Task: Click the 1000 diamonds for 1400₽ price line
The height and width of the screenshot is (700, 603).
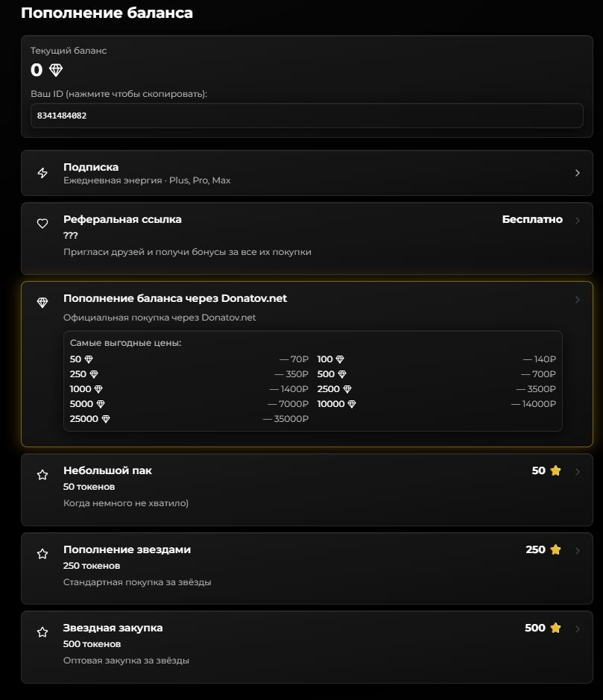Action: pyautogui.click(x=189, y=389)
